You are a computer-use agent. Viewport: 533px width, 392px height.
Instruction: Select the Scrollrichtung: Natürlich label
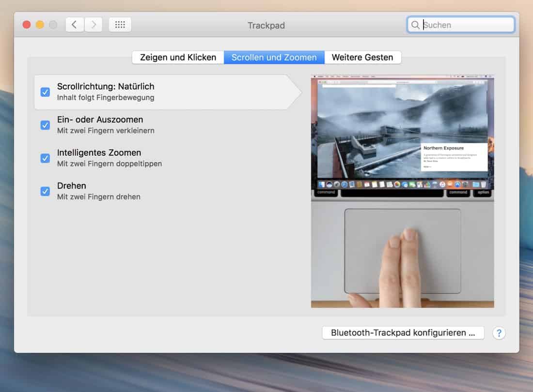coord(106,87)
